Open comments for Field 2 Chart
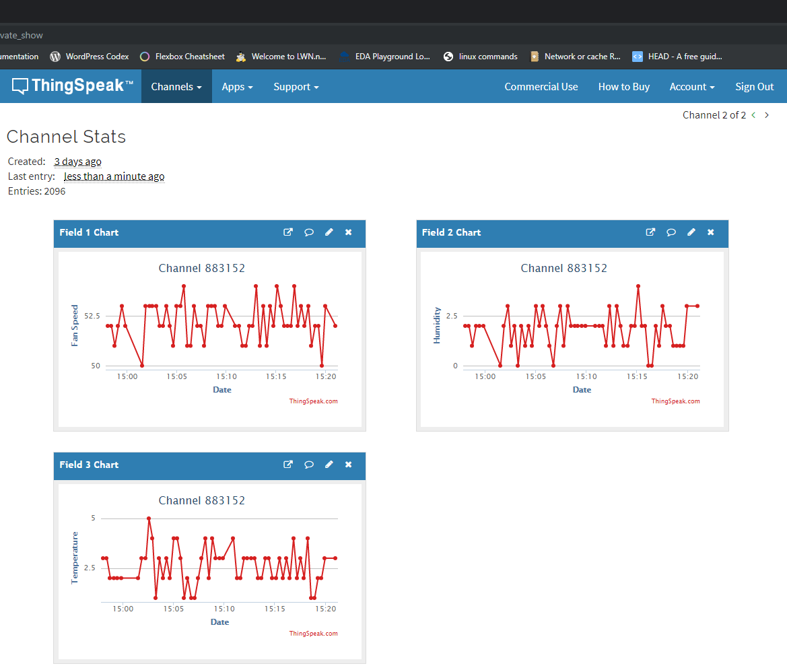Image resolution: width=787 pixels, height=672 pixels. pyautogui.click(x=671, y=232)
